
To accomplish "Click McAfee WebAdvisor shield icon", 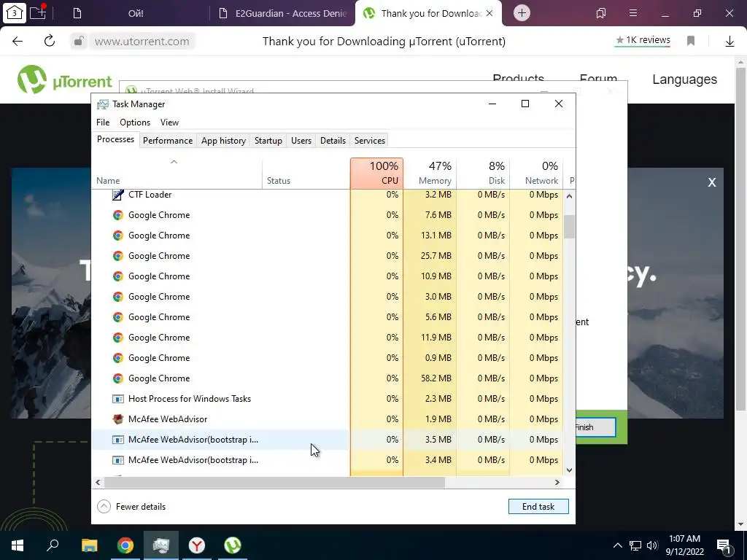I will point(117,419).
